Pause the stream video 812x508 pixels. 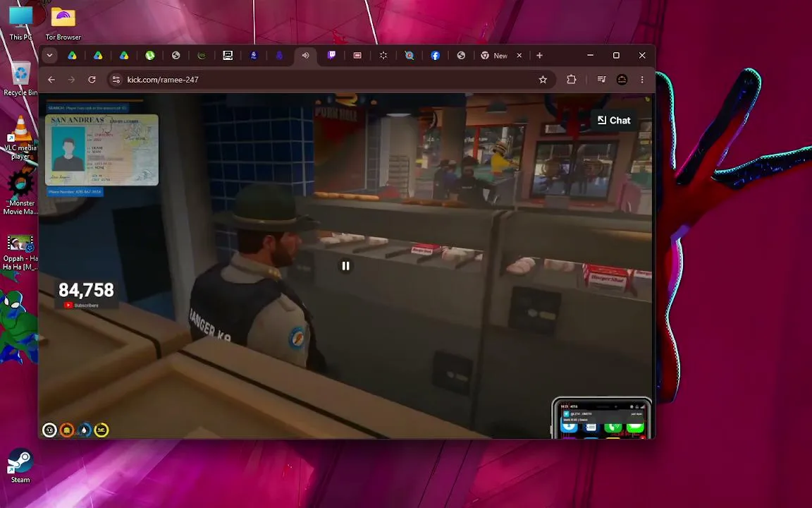(345, 266)
